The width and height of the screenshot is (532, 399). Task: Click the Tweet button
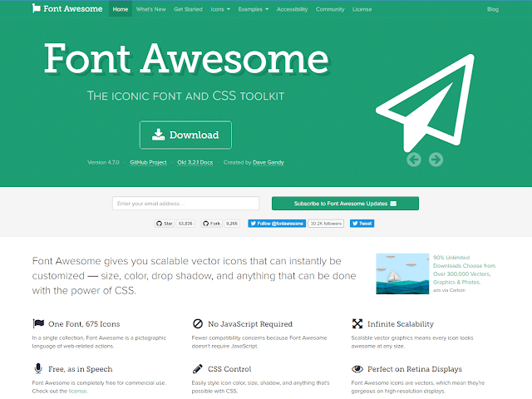[x=362, y=224]
